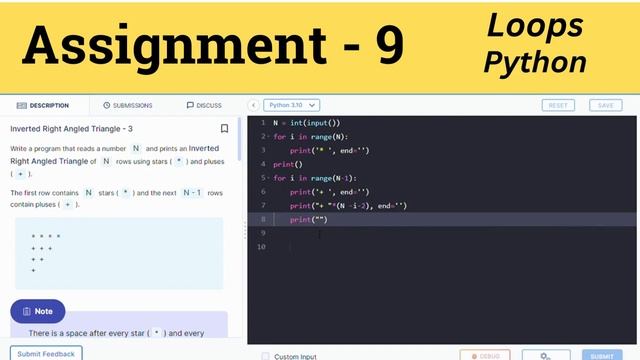Switch to the Description tab
Image resolution: width=640 pixels, height=360 pixels.
[x=43, y=105]
